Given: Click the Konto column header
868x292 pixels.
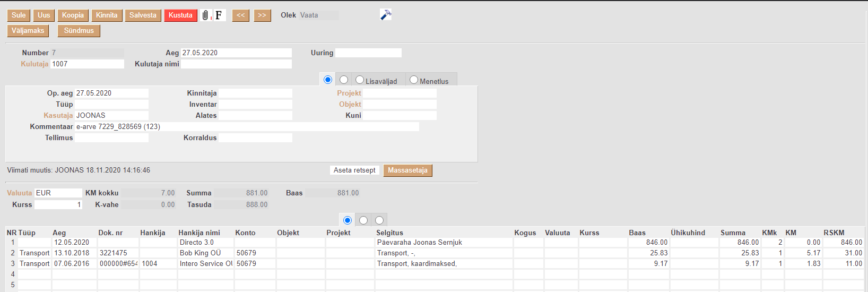Looking at the screenshot, I should pos(246,233).
